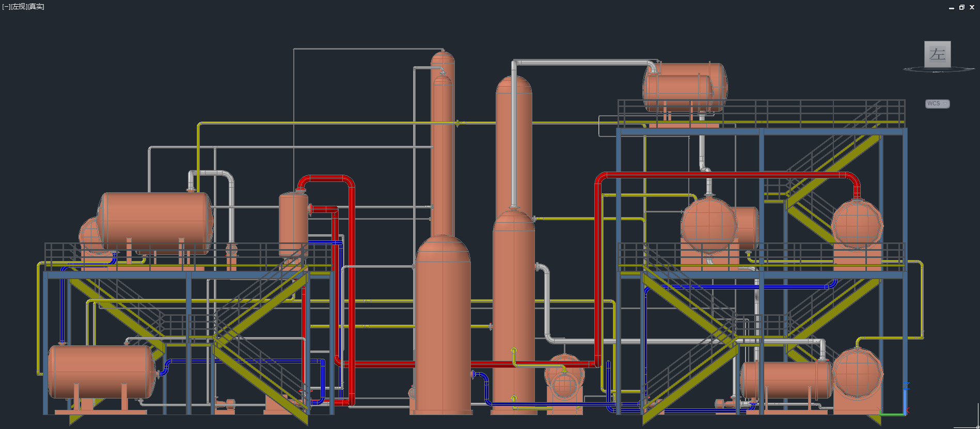This screenshot has width=980, height=429.
Task: Expand the WCS coordinate system dropdown
Action: coord(937,103)
